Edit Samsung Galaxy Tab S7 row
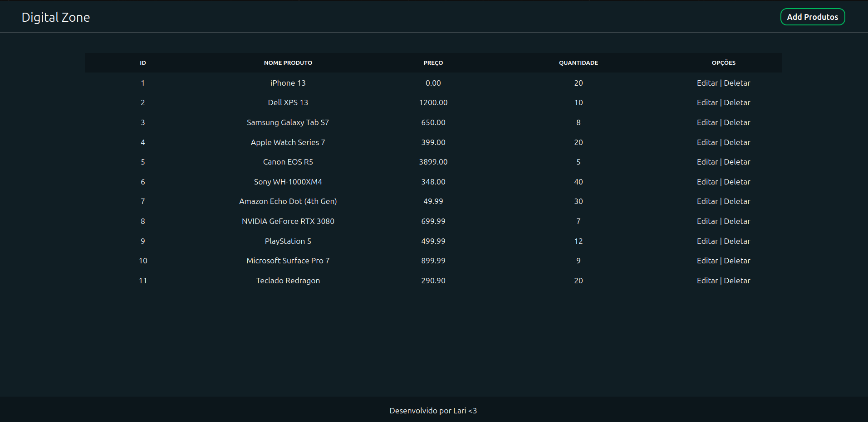The height and width of the screenshot is (422, 868). coord(707,122)
